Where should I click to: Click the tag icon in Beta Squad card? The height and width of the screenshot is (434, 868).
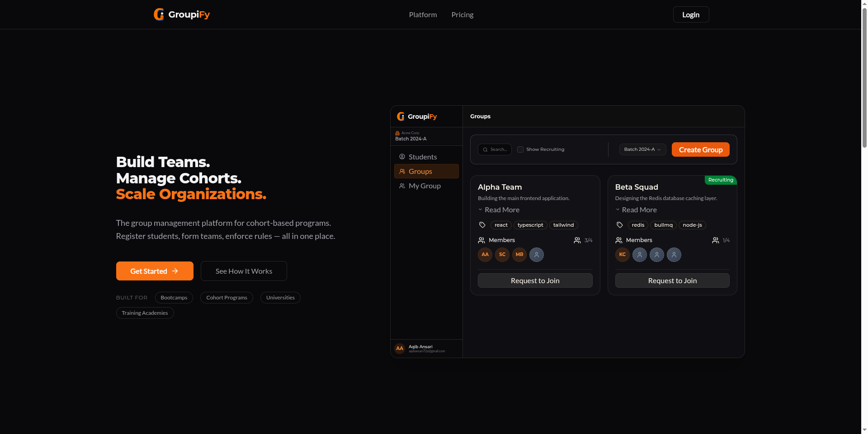(620, 225)
